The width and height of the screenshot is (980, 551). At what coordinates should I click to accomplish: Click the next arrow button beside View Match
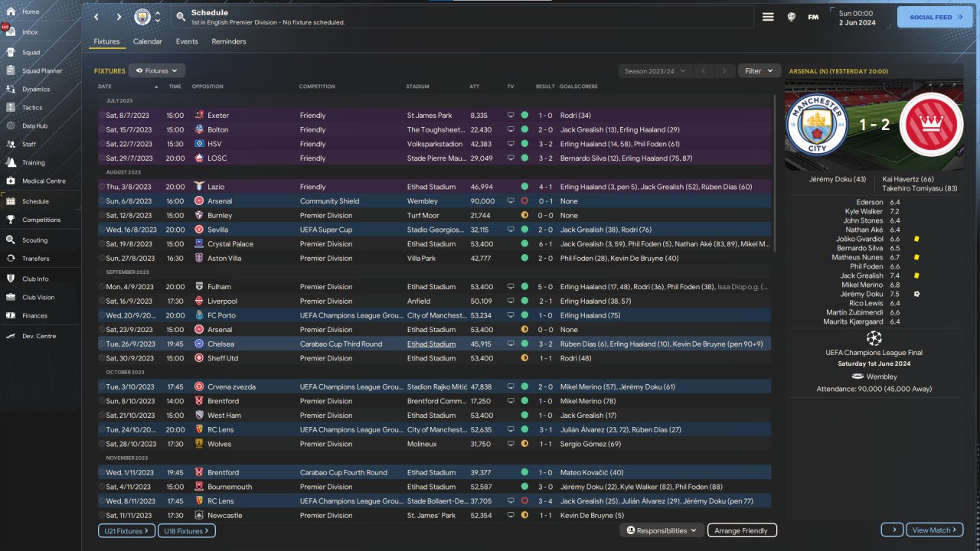click(x=893, y=530)
